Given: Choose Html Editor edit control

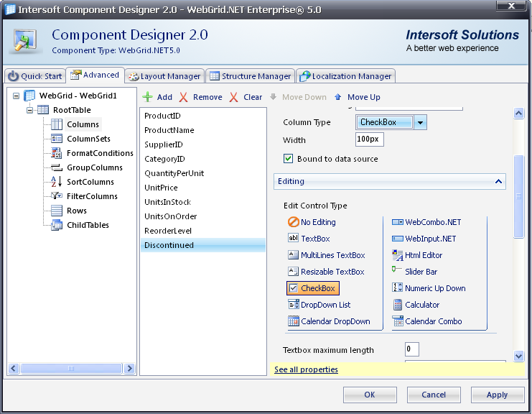Looking at the screenshot, I should point(417,255).
